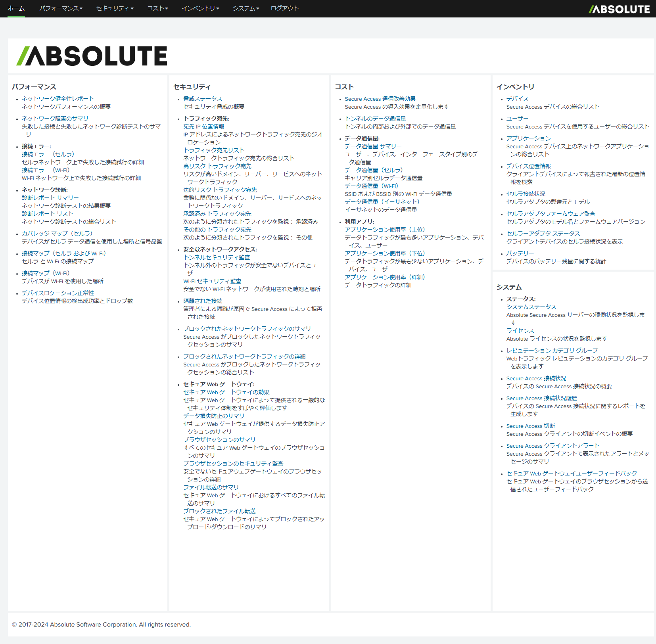Expand the インベントリ dropdown menu
Image resolution: width=656 pixels, height=644 pixels.
click(200, 8)
